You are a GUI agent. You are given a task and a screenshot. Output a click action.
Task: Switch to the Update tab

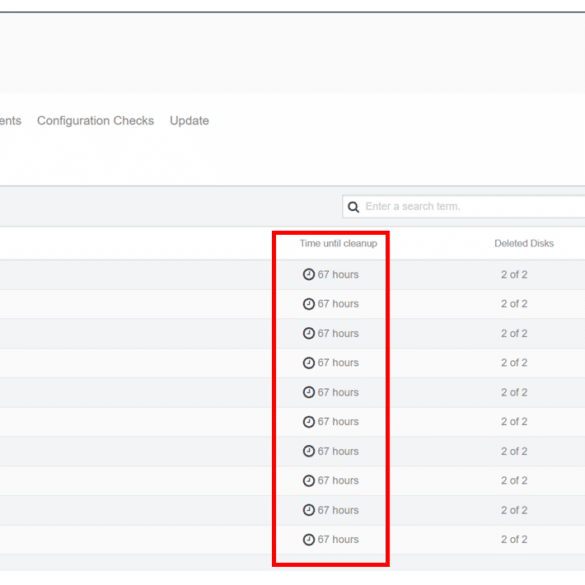coord(189,121)
